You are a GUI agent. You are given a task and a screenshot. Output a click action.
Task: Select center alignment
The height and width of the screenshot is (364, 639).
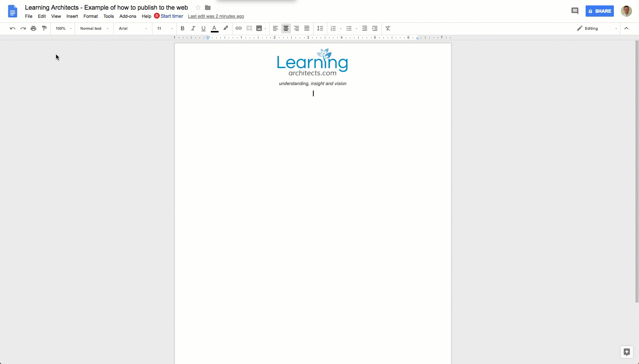point(286,28)
